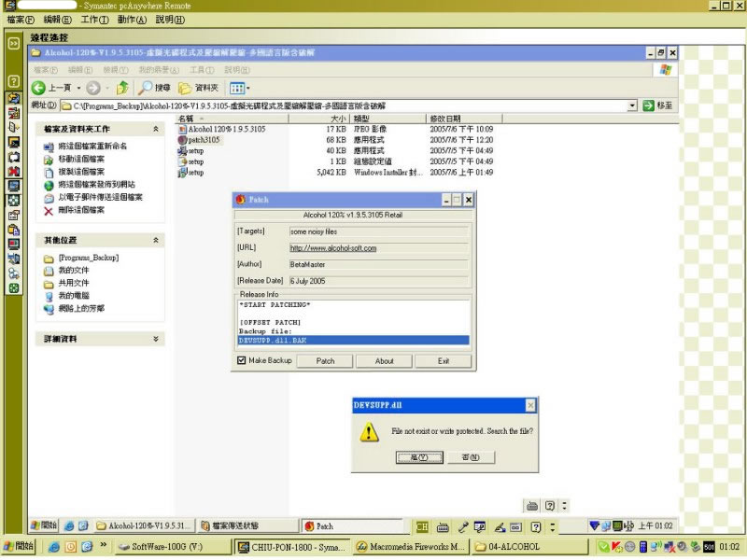This screenshot has width=747, height=560.
Task: Click the Patch button in Patch dialog
Action: tap(325, 361)
